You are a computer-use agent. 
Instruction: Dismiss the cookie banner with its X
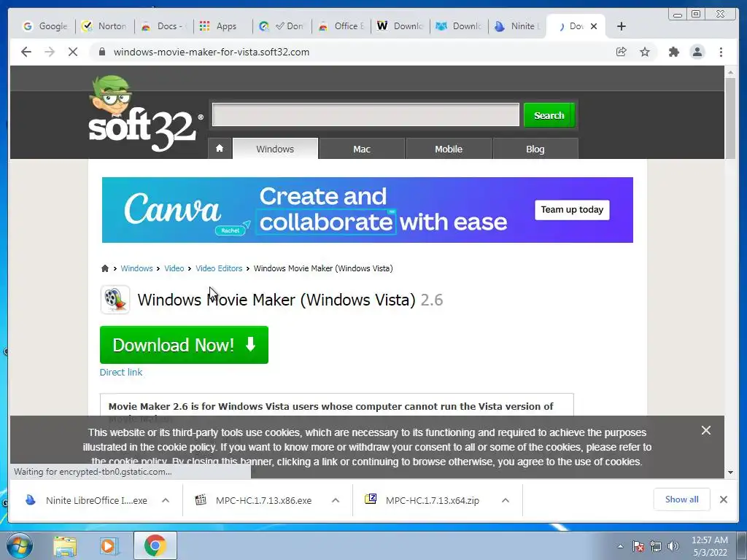tap(706, 430)
